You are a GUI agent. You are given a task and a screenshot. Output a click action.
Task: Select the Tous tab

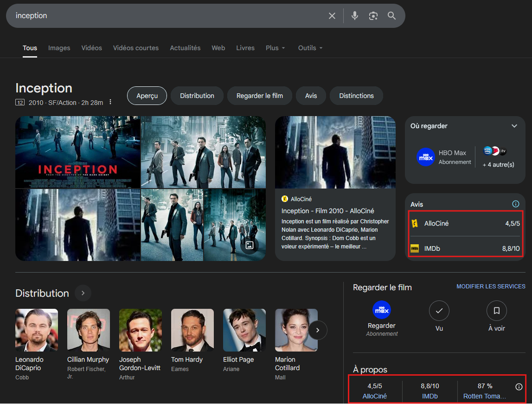point(30,48)
